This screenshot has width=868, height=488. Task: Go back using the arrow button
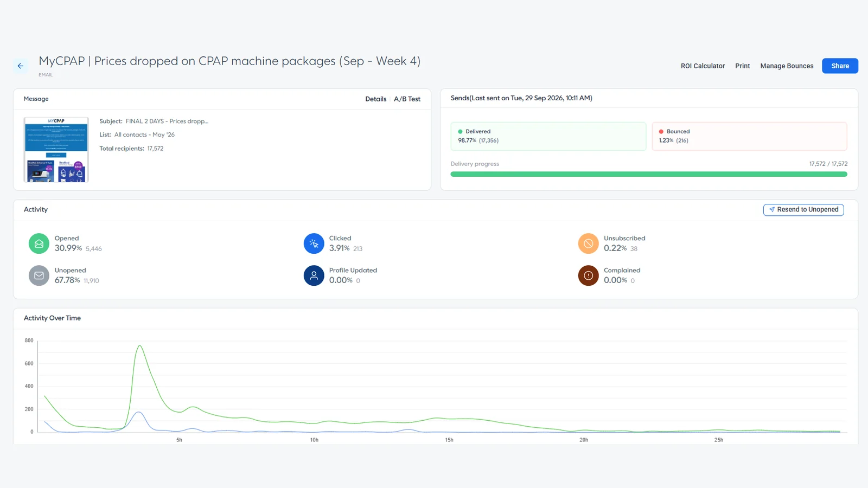coord(21,66)
